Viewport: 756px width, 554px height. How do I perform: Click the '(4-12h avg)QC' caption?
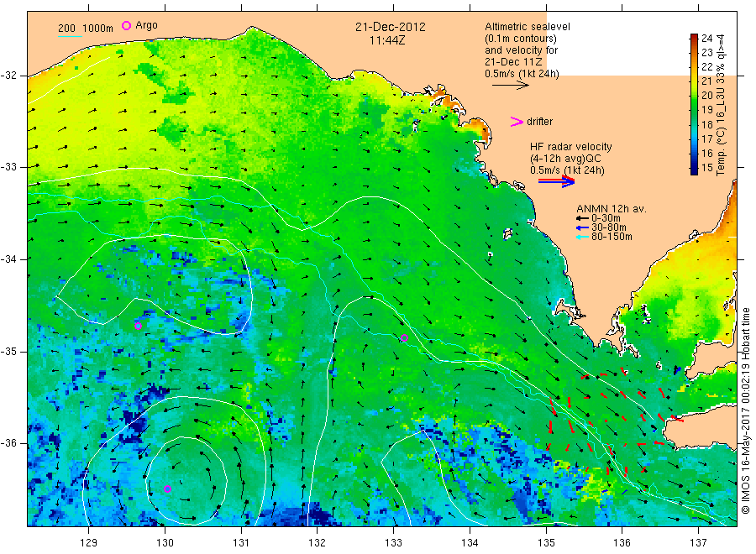[x=565, y=159]
